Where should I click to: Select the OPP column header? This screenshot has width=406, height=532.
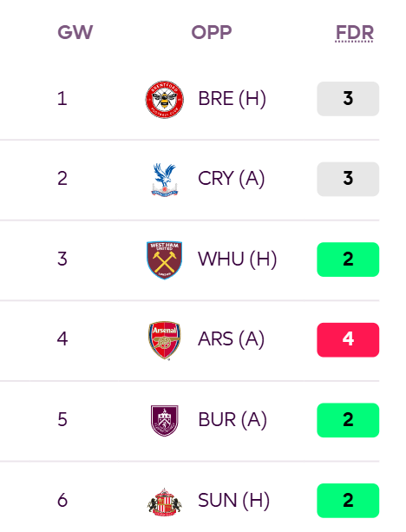[x=212, y=33]
